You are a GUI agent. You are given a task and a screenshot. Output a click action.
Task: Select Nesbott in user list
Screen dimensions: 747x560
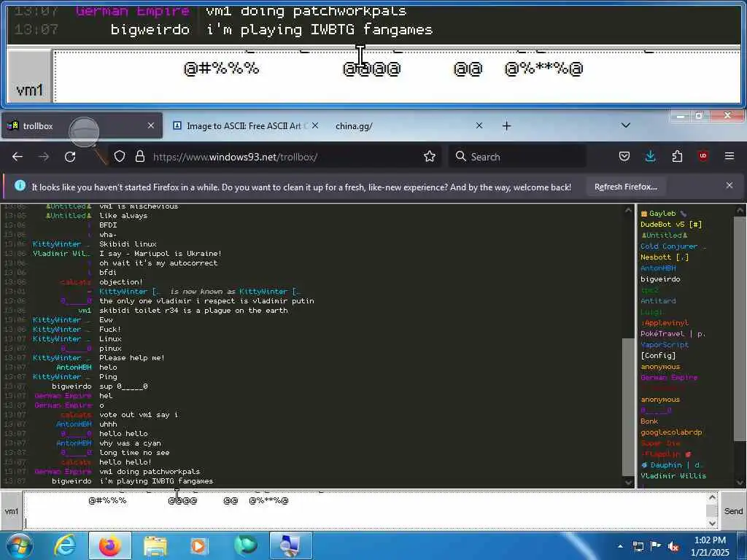pyautogui.click(x=664, y=257)
